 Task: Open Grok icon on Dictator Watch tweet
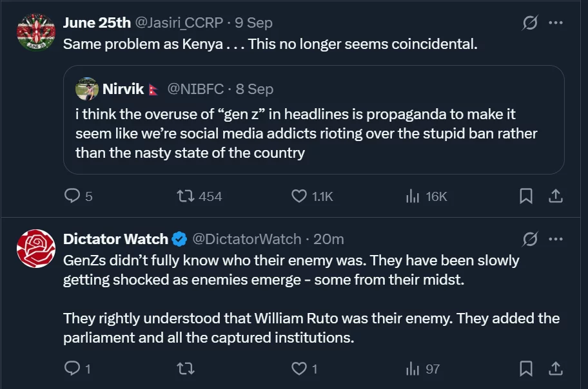(x=529, y=240)
